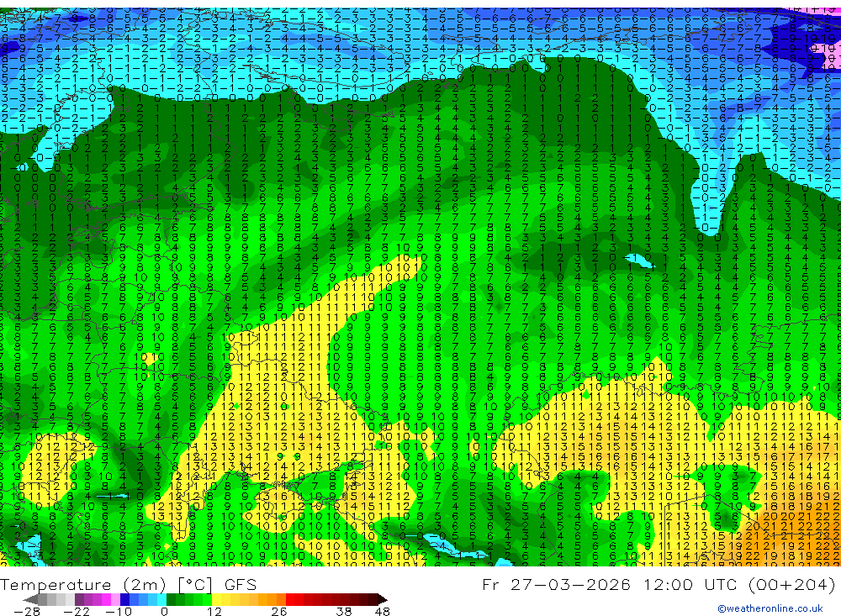This screenshot has width=841, height=616.
Task: Click the yellow legend color block
Action: pyautogui.click(x=216, y=599)
